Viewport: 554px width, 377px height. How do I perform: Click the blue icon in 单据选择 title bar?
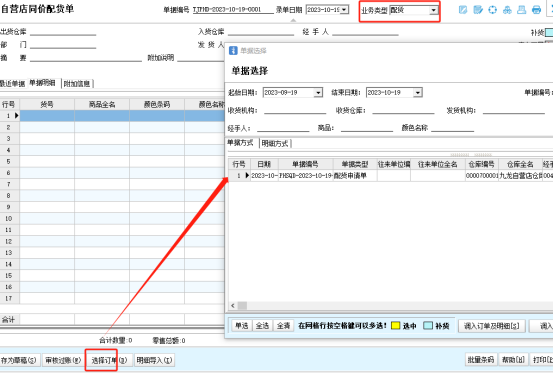point(233,51)
